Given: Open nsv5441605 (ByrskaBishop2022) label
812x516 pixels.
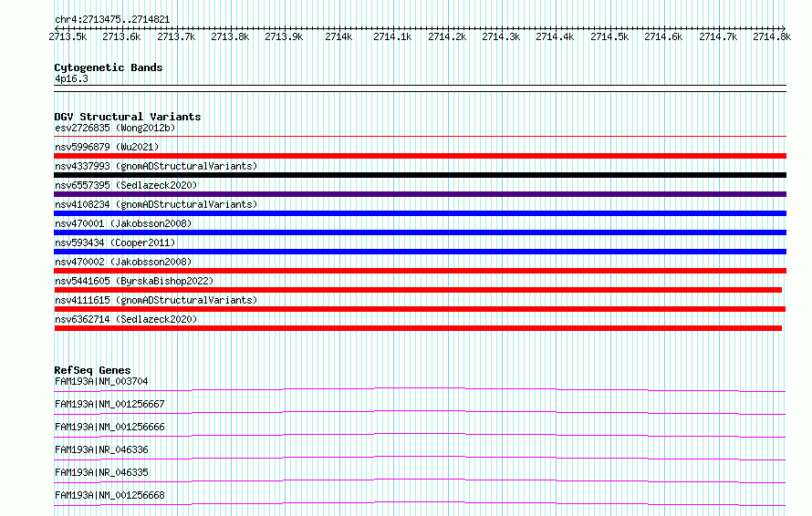Looking at the screenshot, I should pyautogui.click(x=134, y=281).
